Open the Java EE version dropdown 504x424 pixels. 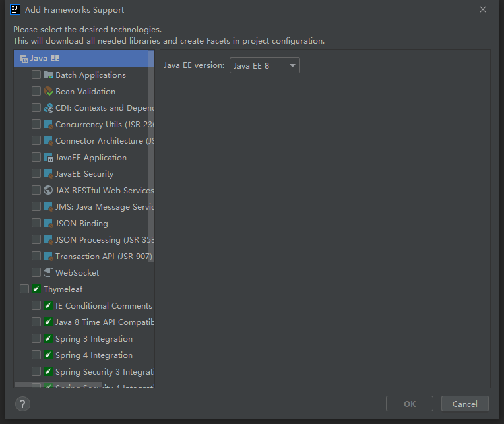(265, 65)
